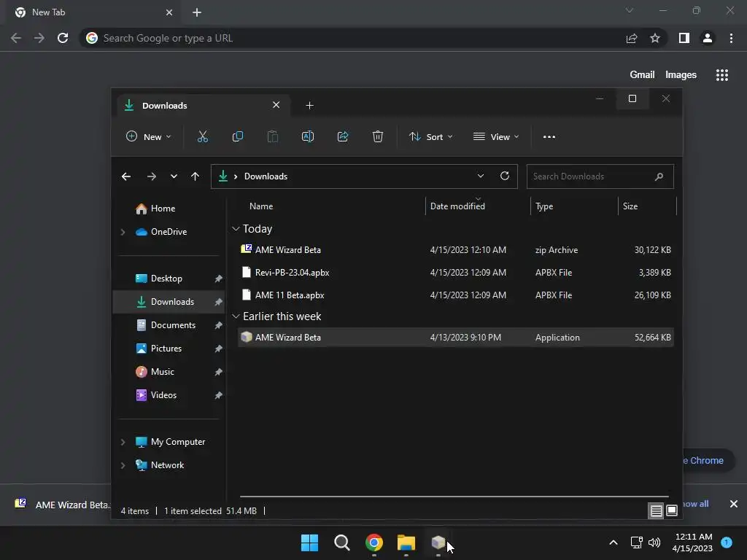Go up one folder level
The height and width of the screenshot is (560, 747).
pos(195,176)
